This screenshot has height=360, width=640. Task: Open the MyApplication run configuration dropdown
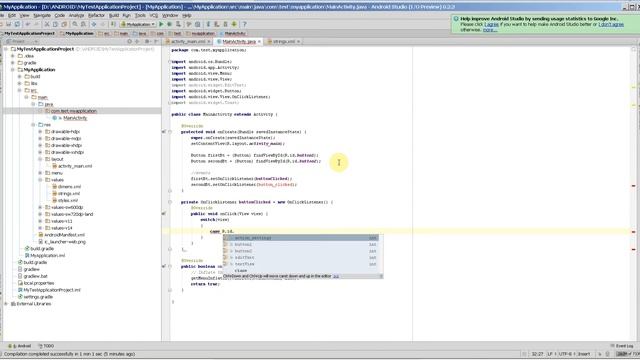click(138, 24)
